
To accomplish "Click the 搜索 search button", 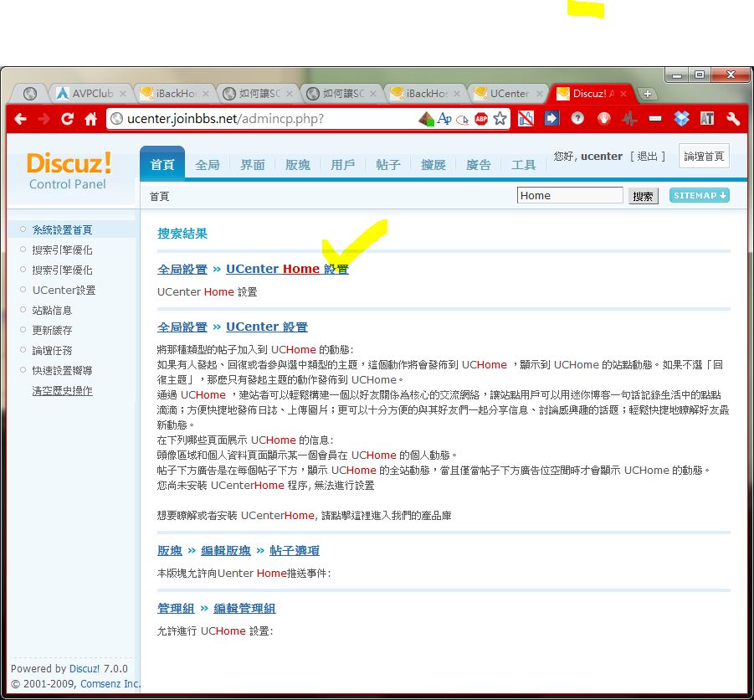I will coord(643,196).
